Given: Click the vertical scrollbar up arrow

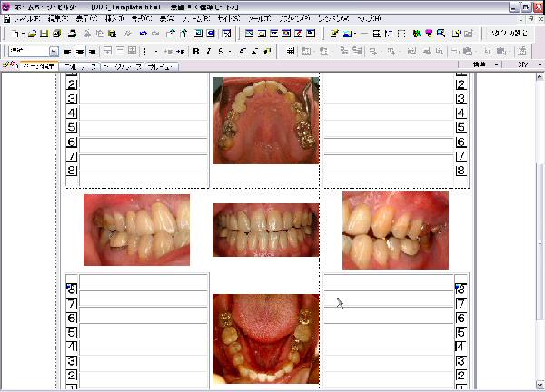Looking at the screenshot, I should [540, 77].
